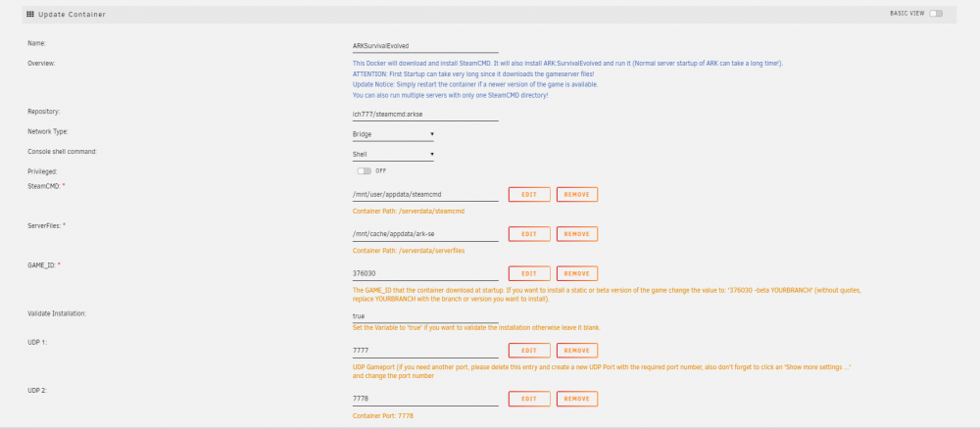
Task: Open the Console shell command dropdown
Action: point(393,154)
